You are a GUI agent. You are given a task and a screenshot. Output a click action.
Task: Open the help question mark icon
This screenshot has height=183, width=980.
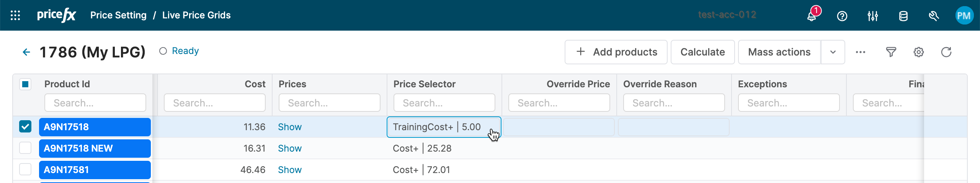coord(842,16)
